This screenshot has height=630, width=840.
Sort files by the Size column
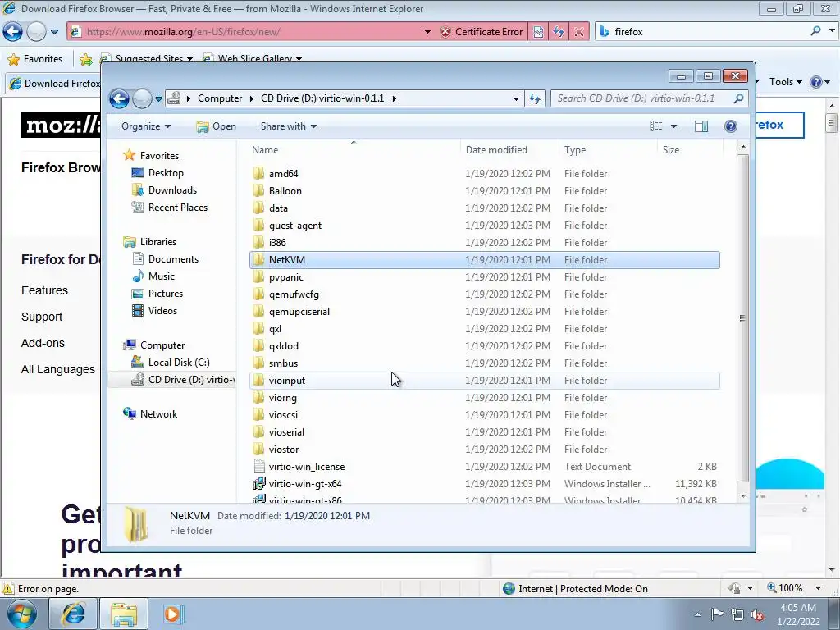671,150
